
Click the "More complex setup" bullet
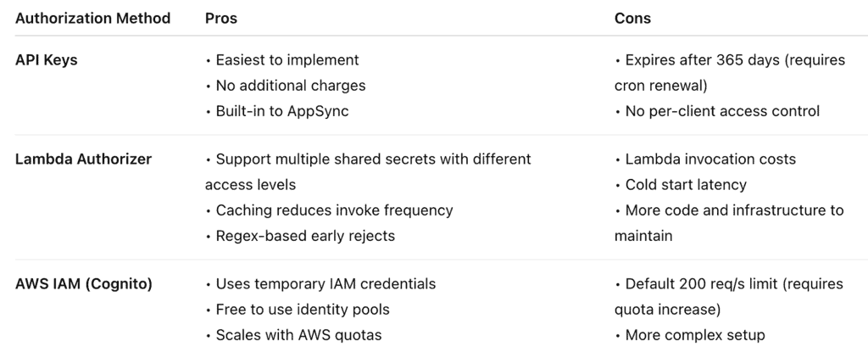(694, 334)
